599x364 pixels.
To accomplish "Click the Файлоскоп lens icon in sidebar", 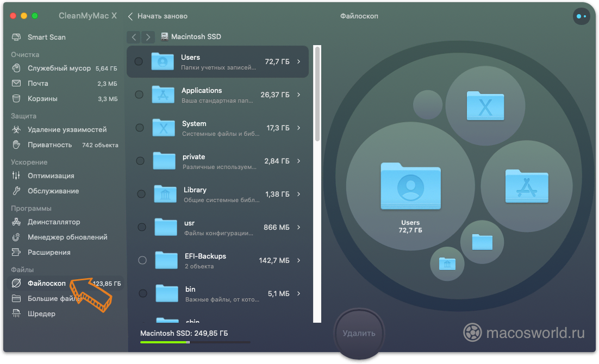I will [x=16, y=283].
